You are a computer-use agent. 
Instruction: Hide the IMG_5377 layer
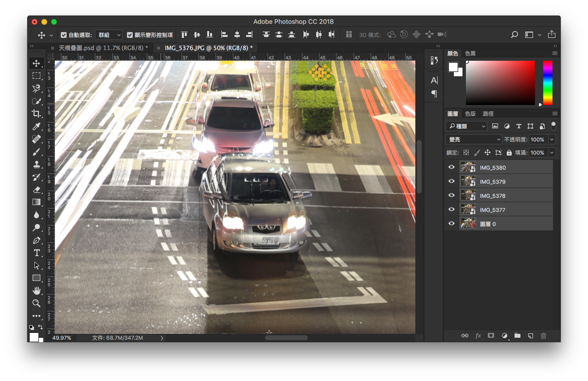(451, 209)
